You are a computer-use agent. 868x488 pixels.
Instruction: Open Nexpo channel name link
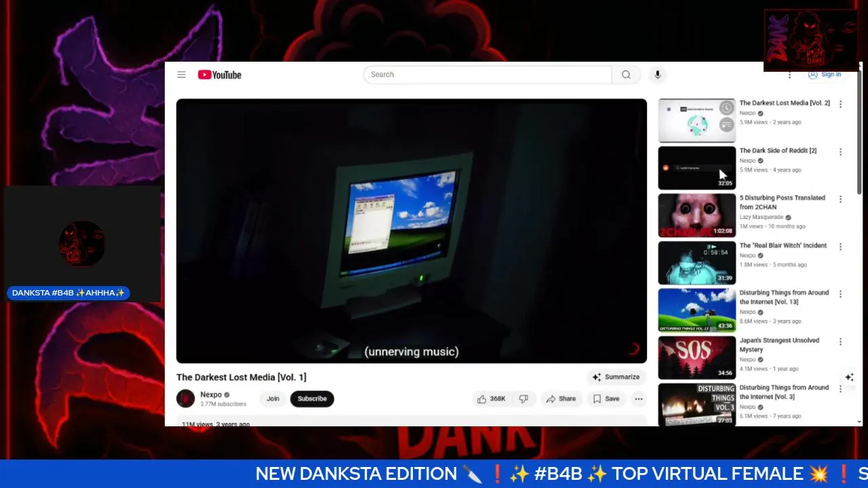click(x=211, y=394)
